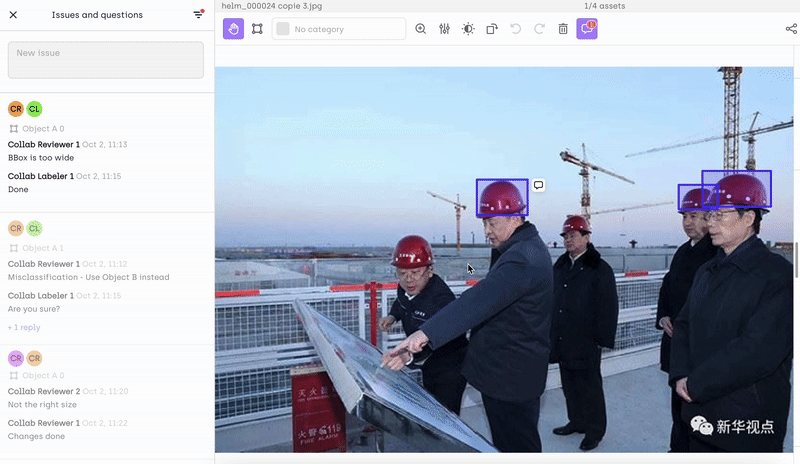This screenshot has height=464, width=800.
Task: Click the 'Changes done' reply
Action: 36,436
